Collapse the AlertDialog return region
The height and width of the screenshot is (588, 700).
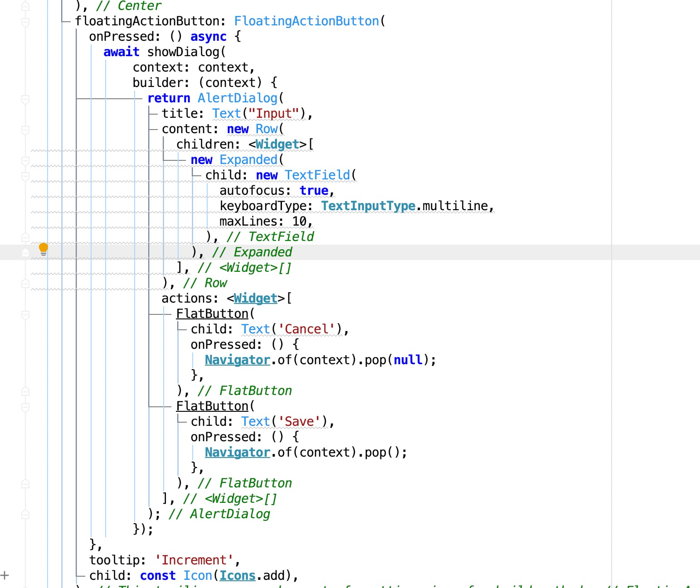[25, 98]
